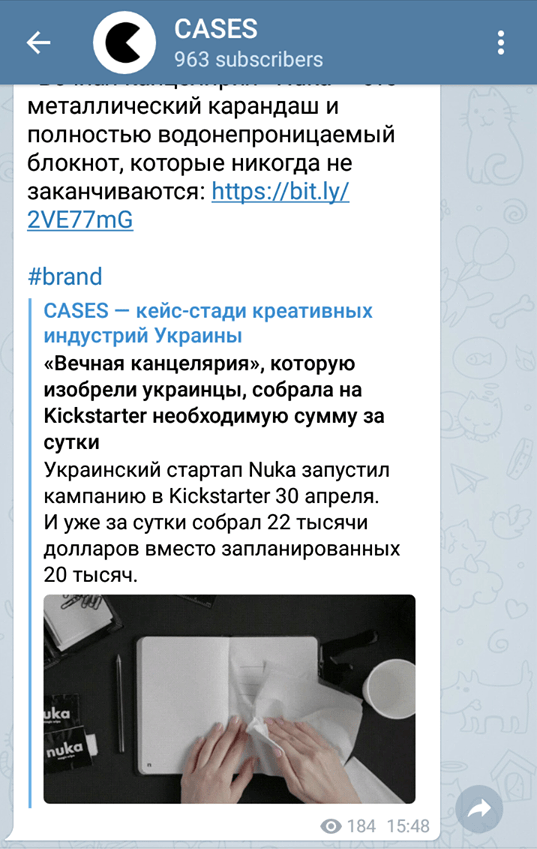Open the Nuka notebook preview image
537x849 pixels.
[230, 699]
